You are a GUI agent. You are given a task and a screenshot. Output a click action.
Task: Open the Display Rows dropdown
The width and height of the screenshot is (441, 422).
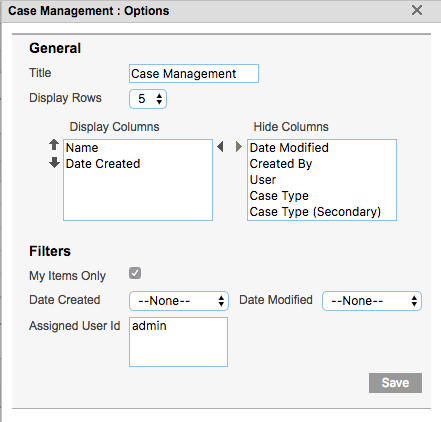(148, 99)
